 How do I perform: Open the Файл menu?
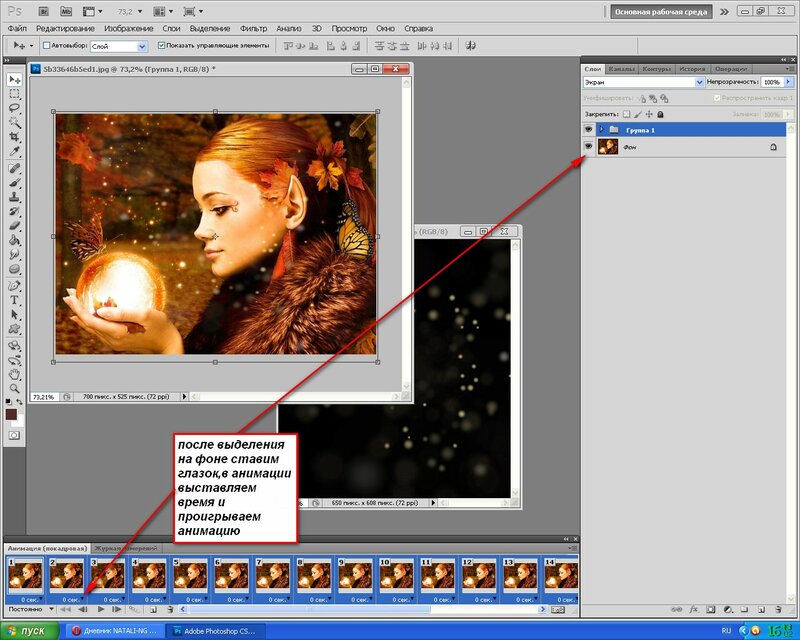pos(17,29)
